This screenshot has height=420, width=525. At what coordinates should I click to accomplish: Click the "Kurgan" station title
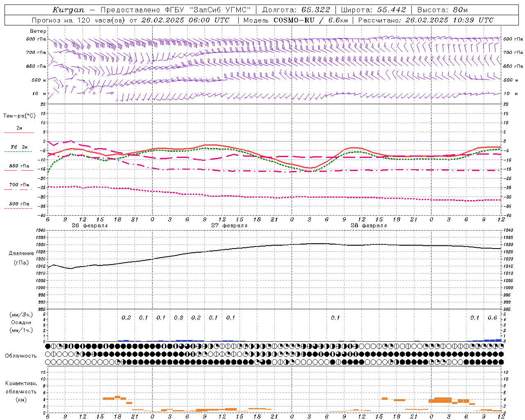point(68,10)
